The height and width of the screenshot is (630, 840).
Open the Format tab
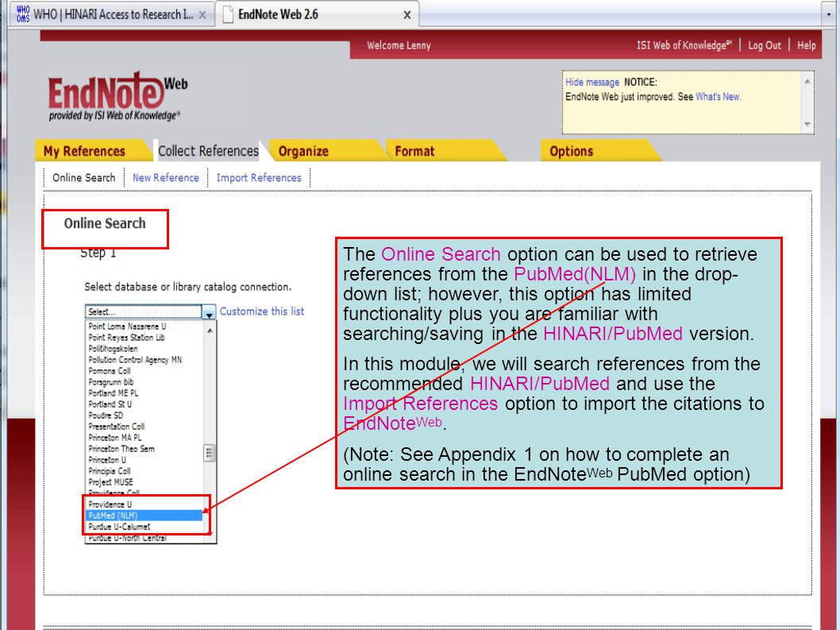tap(414, 151)
